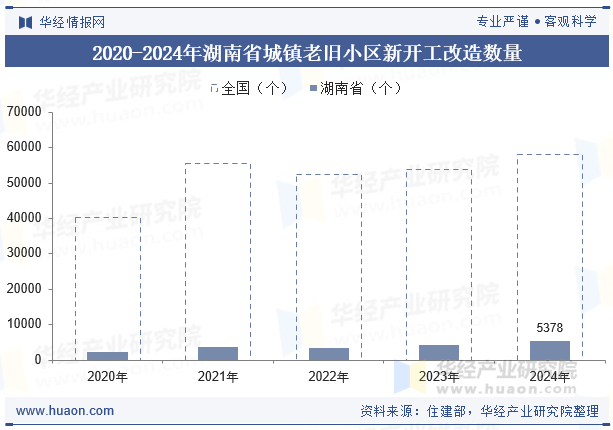Click the 60000 y-axis label
The height and width of the screenshot is (430, 613).
(24, 147)
